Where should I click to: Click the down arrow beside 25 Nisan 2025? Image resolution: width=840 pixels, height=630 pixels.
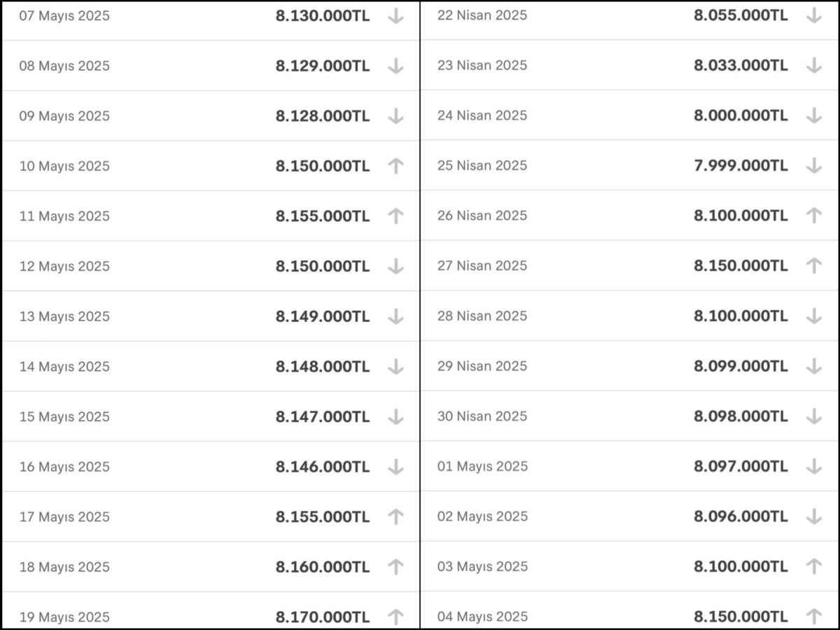813,166
